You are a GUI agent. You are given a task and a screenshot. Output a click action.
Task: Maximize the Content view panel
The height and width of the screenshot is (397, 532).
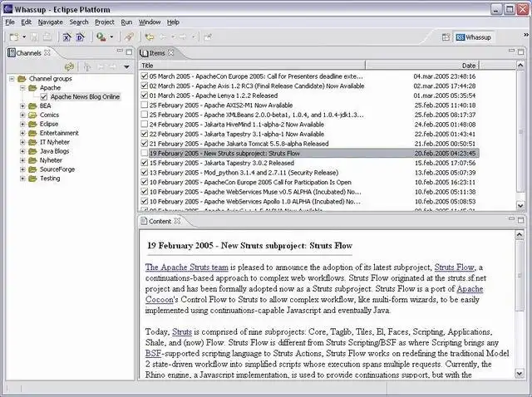coord(520,220)
